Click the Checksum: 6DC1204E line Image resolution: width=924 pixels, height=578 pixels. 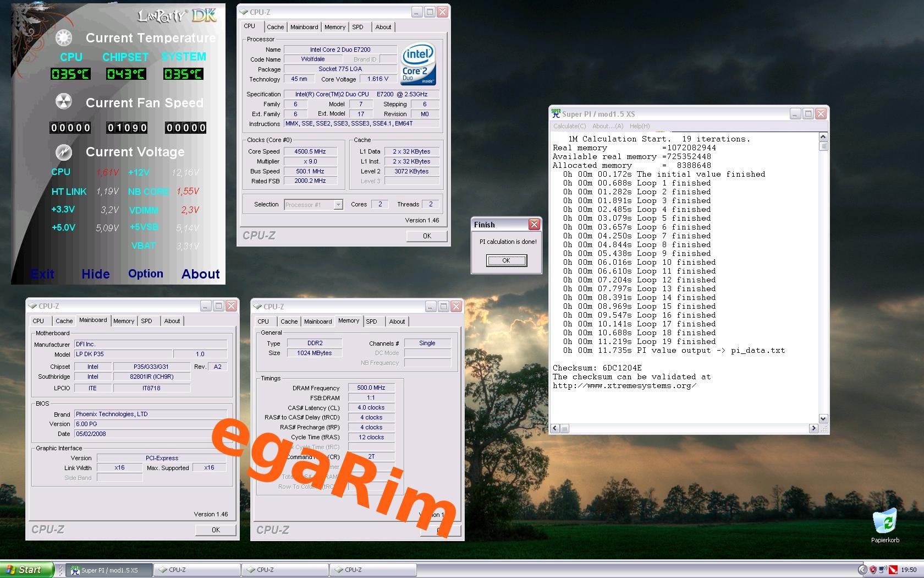point(597,368)
